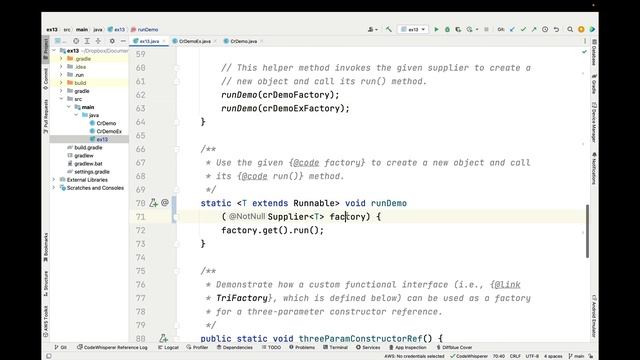This screenshot has width=640, height=360.
Task: Push commits with the Git arrow icon
Action: click(534, 29)
